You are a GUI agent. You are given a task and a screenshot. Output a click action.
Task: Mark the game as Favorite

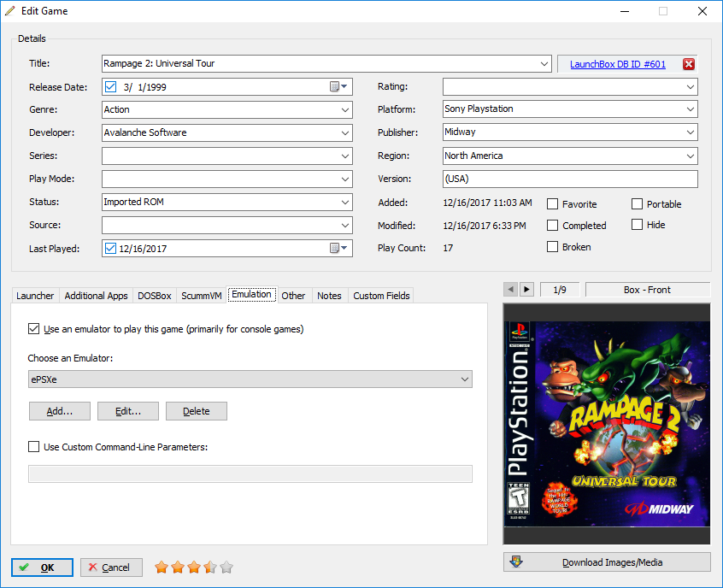[552, 204]
